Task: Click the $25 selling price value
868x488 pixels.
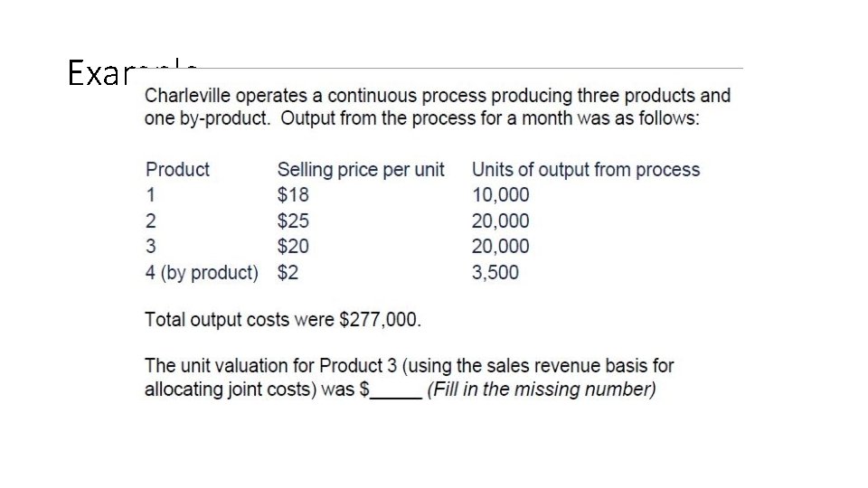Action: (293, 221)
